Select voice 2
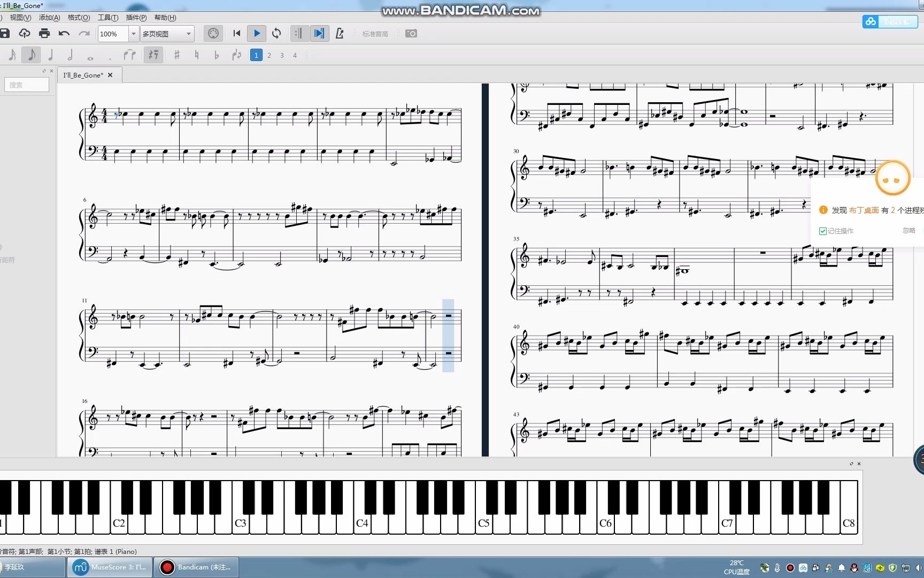924x578 pixels. pyautogui.click(x=269, y=55)
